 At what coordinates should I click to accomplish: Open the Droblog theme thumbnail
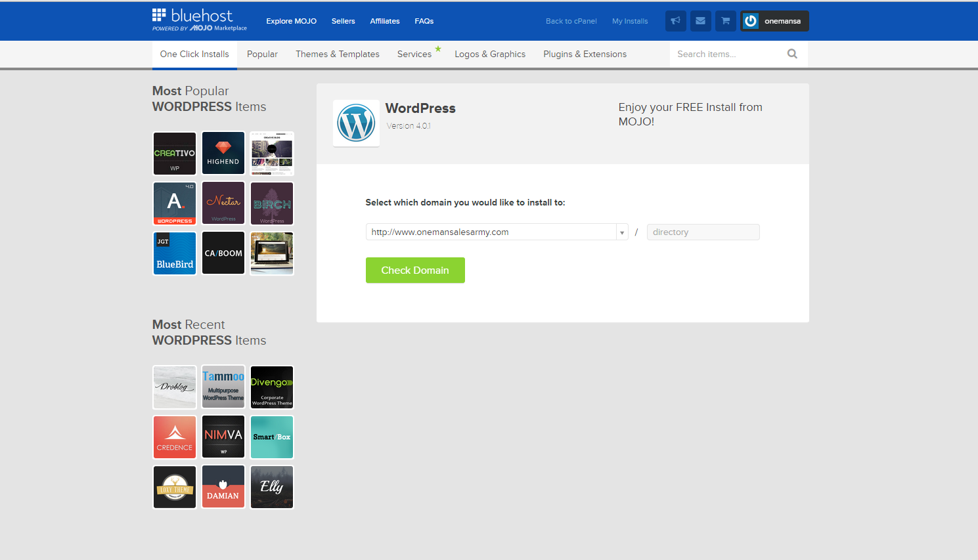175,387
